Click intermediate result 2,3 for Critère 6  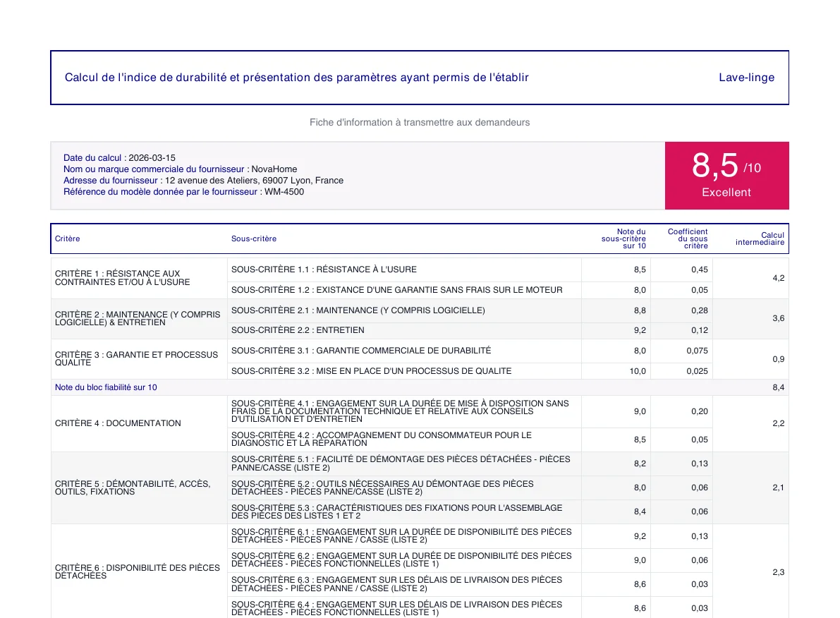tap(779, 572)
